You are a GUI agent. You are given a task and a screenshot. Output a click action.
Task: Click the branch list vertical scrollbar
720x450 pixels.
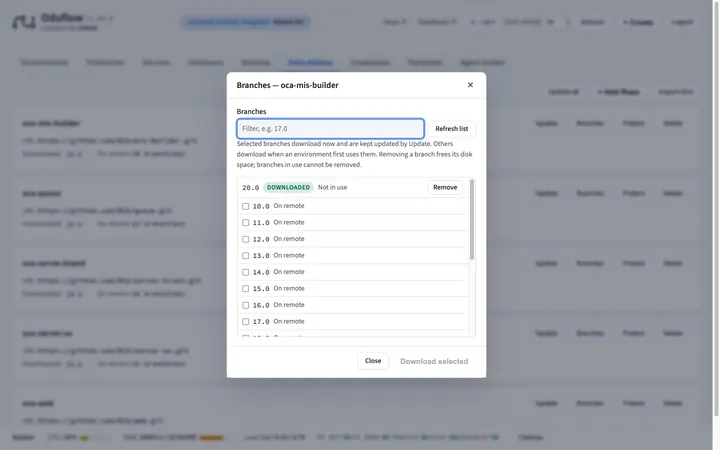pos(472,220)
